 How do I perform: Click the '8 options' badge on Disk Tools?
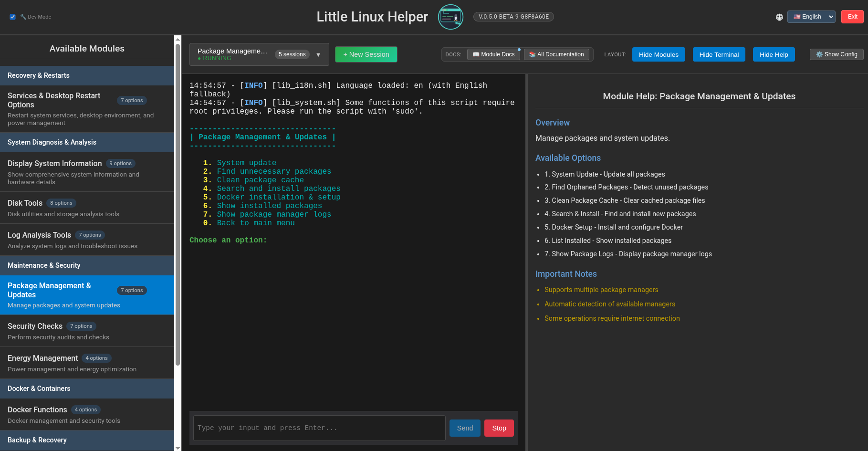click(61, 203)
